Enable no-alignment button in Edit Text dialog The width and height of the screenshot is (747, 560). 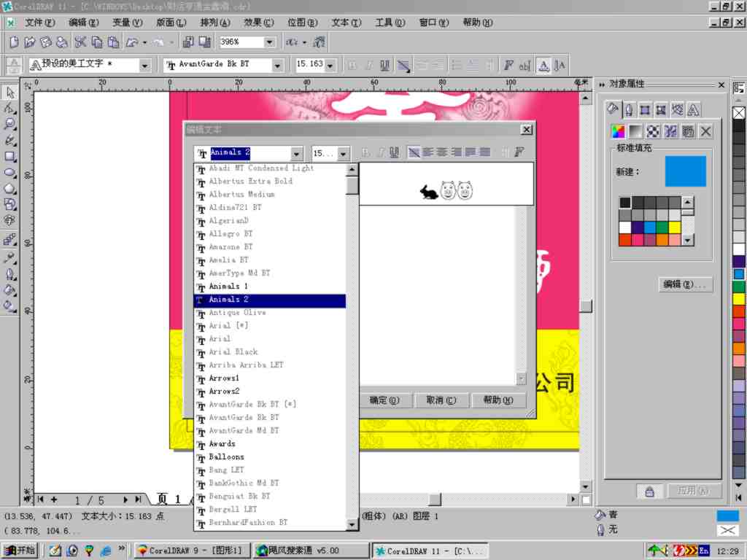414,152
